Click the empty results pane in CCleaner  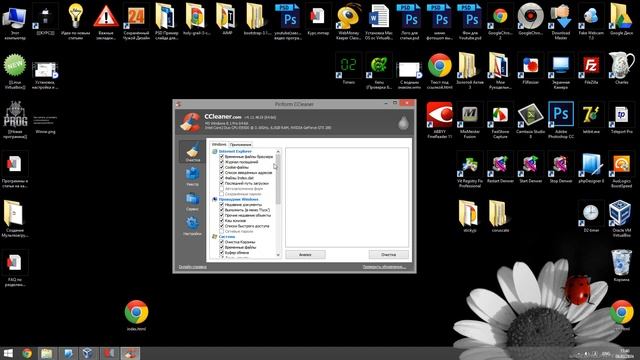pos(347,198)
